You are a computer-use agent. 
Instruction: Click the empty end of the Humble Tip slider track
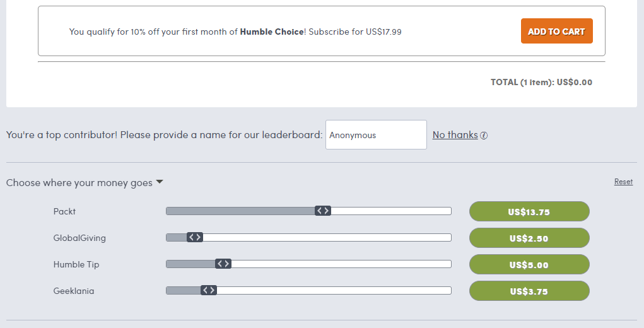(341, 264)
